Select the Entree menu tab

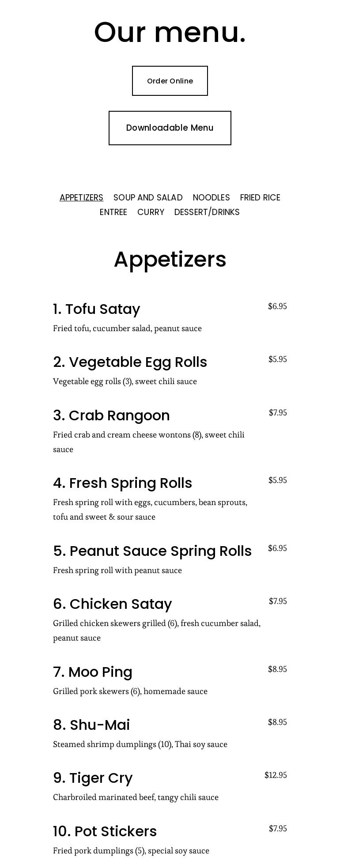(x=113, y=212)
